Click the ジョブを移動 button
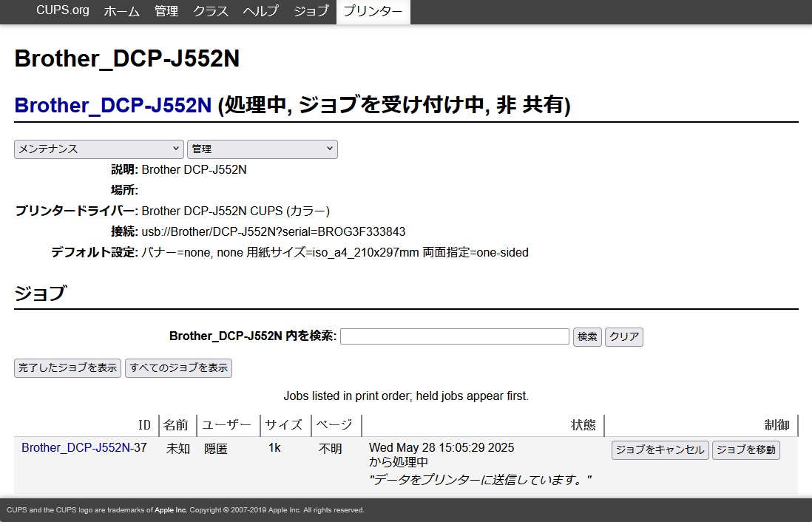This screenshot has height=522, width=812. 746,450
